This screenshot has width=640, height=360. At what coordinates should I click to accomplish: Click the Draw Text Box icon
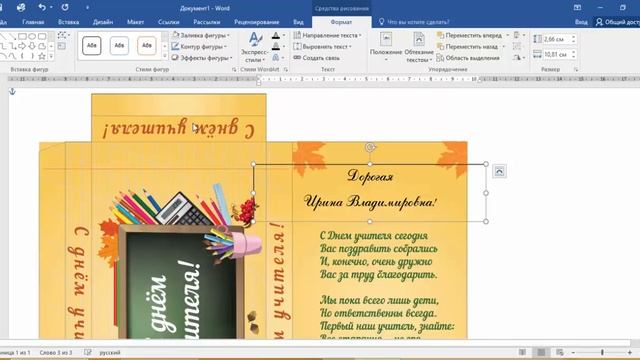62,47
